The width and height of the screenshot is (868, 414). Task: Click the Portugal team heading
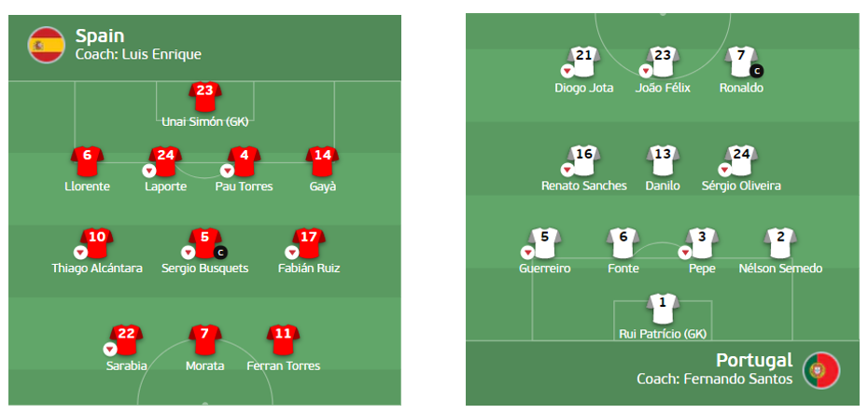(x=753, y=360)
